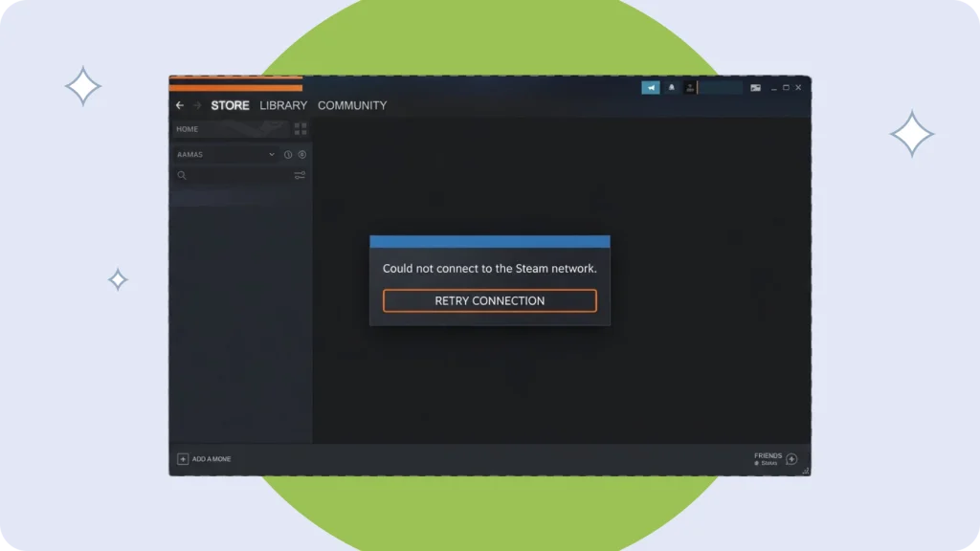Click the circular icon right of the clock
The width and height of the screenshot is (980, 551).
(x=301, y=155)
